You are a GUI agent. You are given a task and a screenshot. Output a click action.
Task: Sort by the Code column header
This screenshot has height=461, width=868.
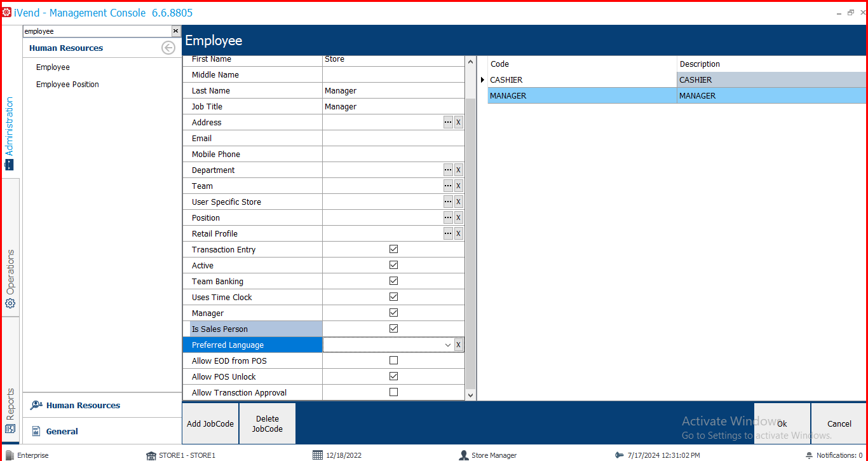point(582,64)
